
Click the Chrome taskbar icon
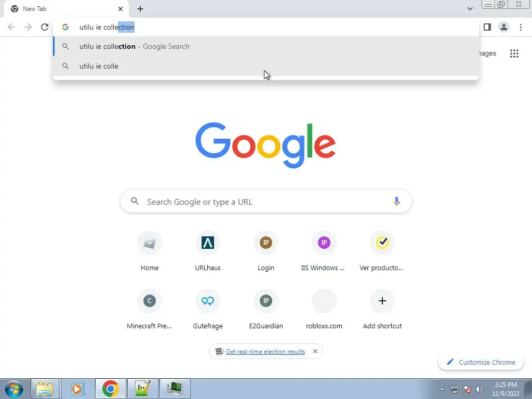[x=110, y=389]
